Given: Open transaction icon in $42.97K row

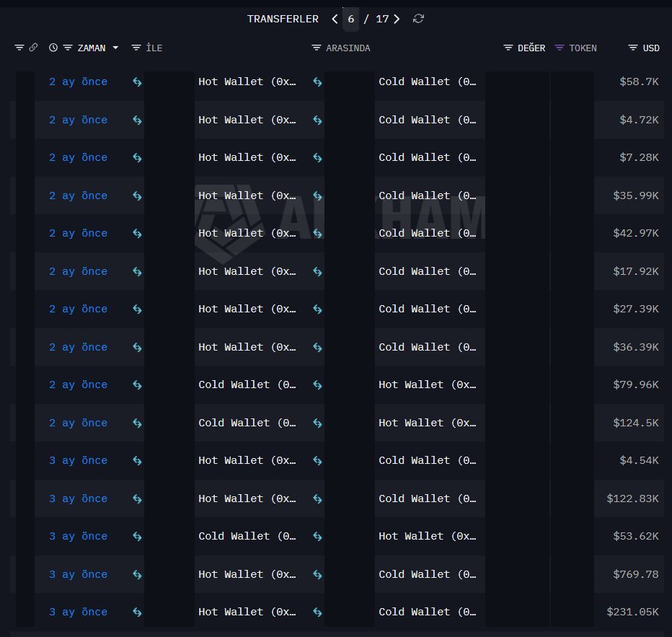Looking at the screenshot, I should tap(137, 234).
